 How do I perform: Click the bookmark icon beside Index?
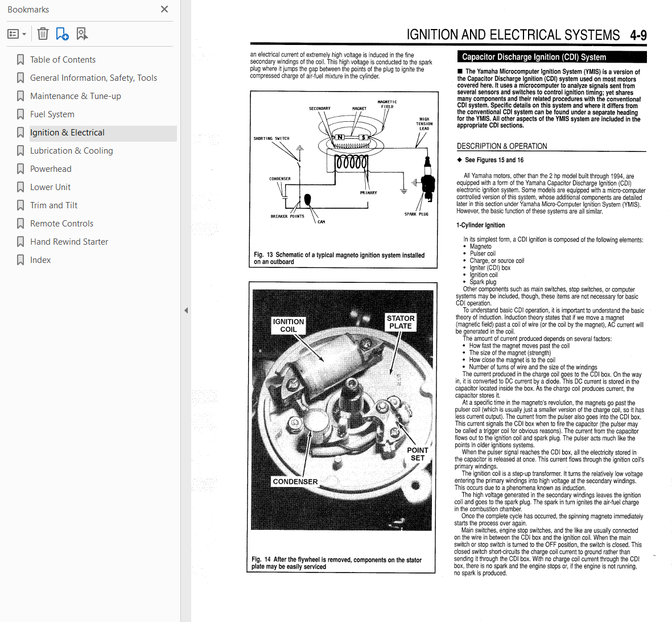point(20,260)
